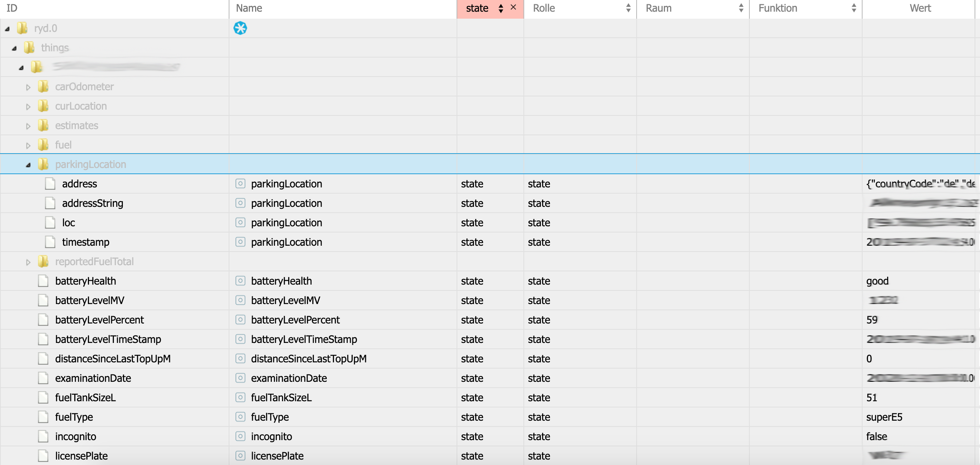
Task: Collapse the things folder
Action: tap(14, 48)
